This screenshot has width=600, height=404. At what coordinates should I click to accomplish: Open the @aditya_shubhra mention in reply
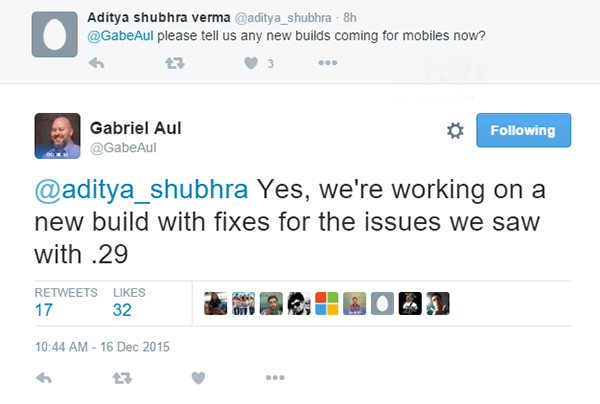[x=141, y=189]
